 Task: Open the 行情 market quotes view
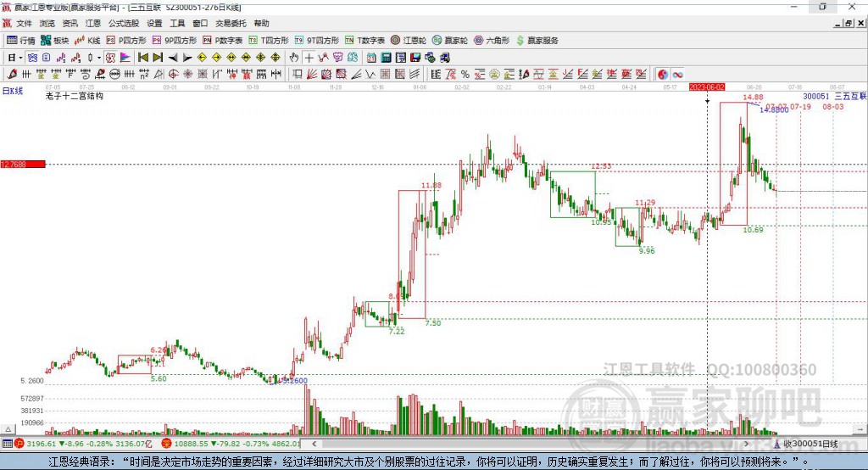21,41
